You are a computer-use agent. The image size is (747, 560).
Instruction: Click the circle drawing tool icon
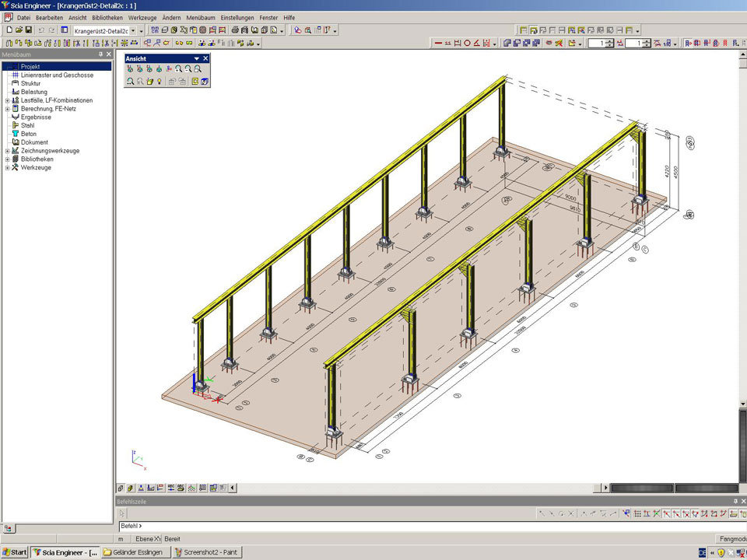click(x=468, y=44)
